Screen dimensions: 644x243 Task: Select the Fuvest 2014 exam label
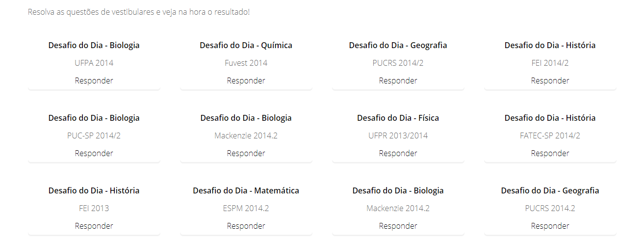click(246, 63)
